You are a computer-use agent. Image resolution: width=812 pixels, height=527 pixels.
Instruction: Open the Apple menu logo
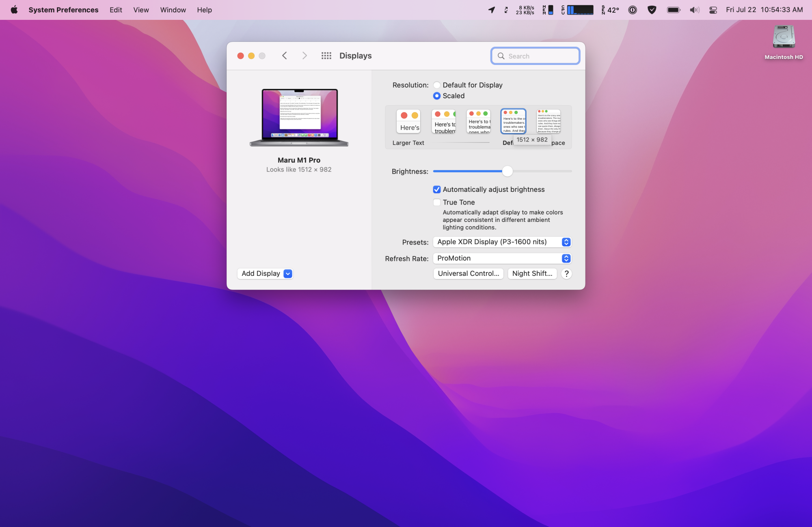tap(14, 10)
